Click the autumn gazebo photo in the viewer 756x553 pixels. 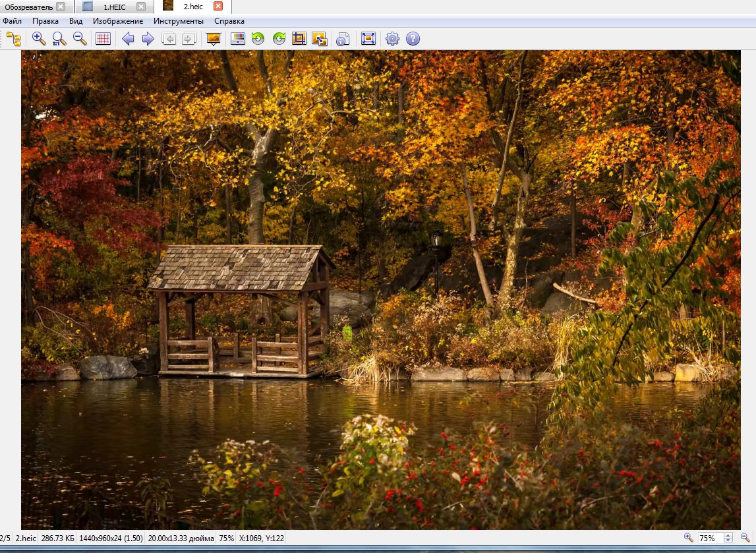[381, 290]
